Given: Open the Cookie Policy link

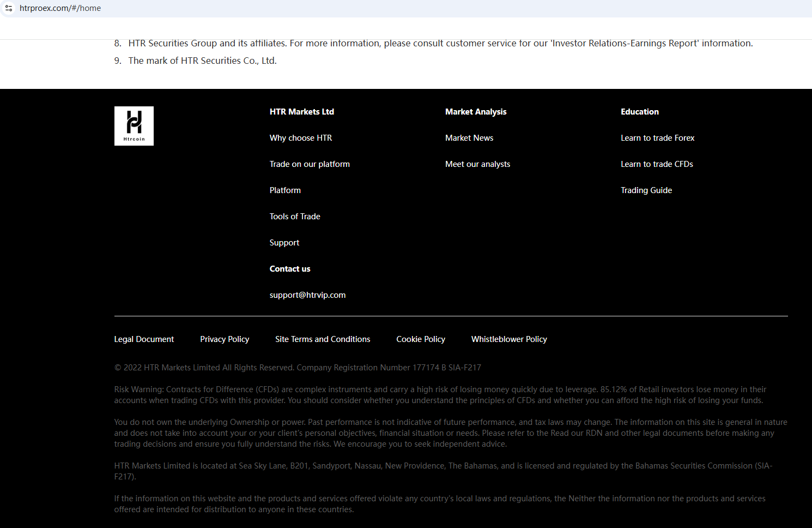Looking at the screenshot, I should 421,339.
